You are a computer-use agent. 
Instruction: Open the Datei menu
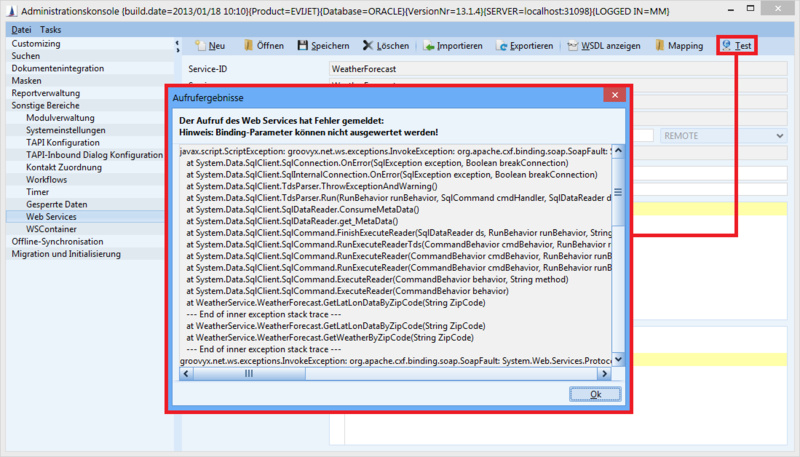21,30
